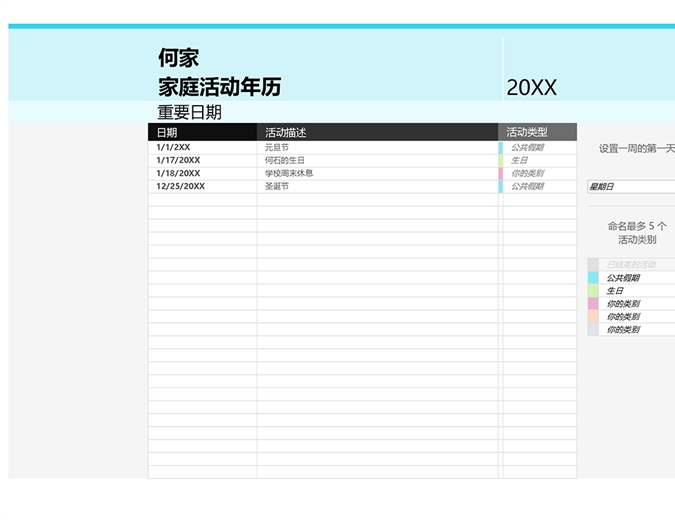Open activity type for 元旦节 row
The image size is (675, 520).
click(540, 147)
